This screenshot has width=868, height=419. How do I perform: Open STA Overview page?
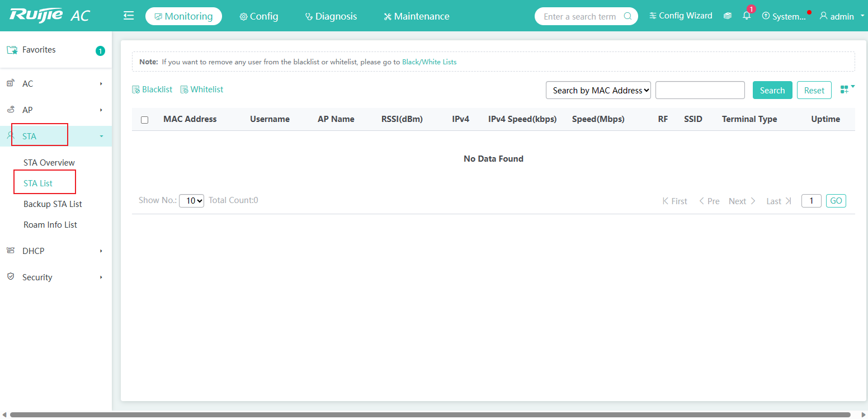click(49, 163)
